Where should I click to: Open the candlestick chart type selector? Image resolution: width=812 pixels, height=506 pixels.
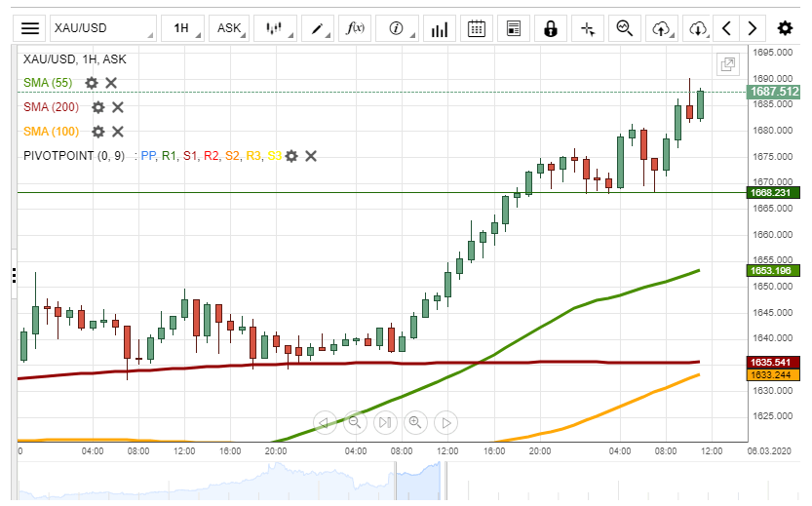click(x=275, y=28)
